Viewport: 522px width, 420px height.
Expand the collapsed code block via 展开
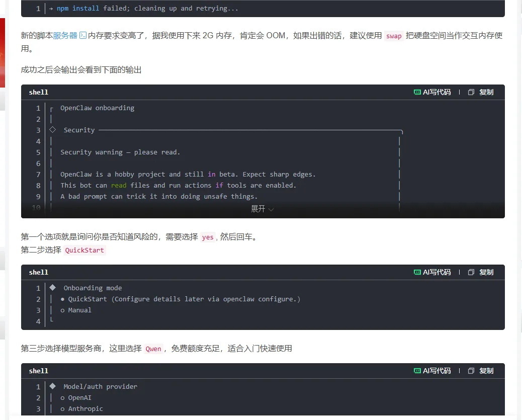[x=263, y=209]
